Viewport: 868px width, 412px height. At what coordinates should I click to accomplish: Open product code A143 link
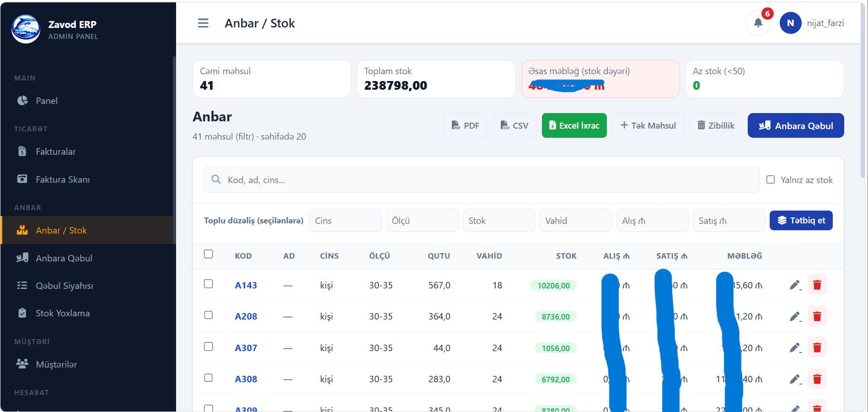click(x=246, y=285)
